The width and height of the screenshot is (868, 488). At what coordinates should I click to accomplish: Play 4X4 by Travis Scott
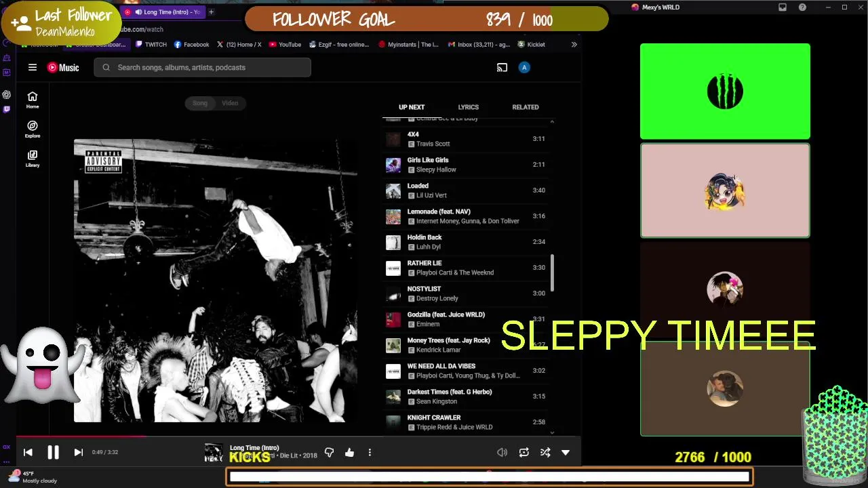coord(466,139)
